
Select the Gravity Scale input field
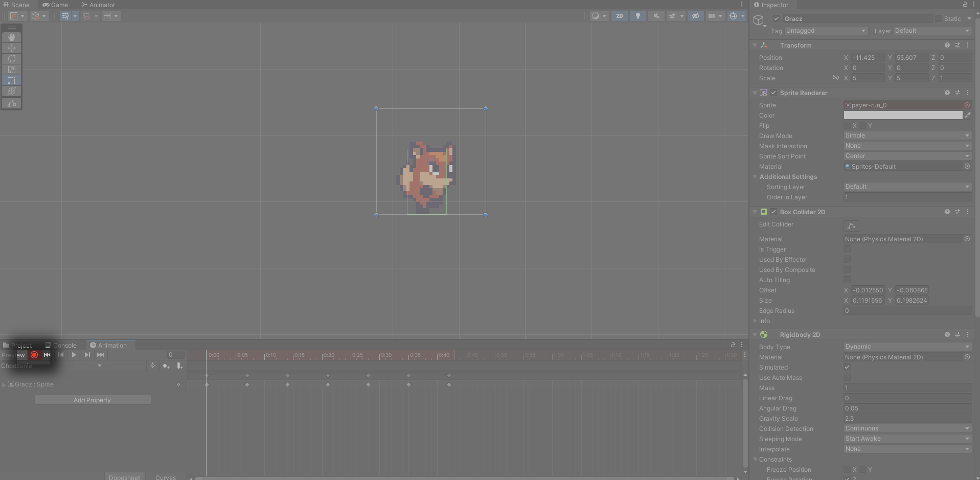906,419
